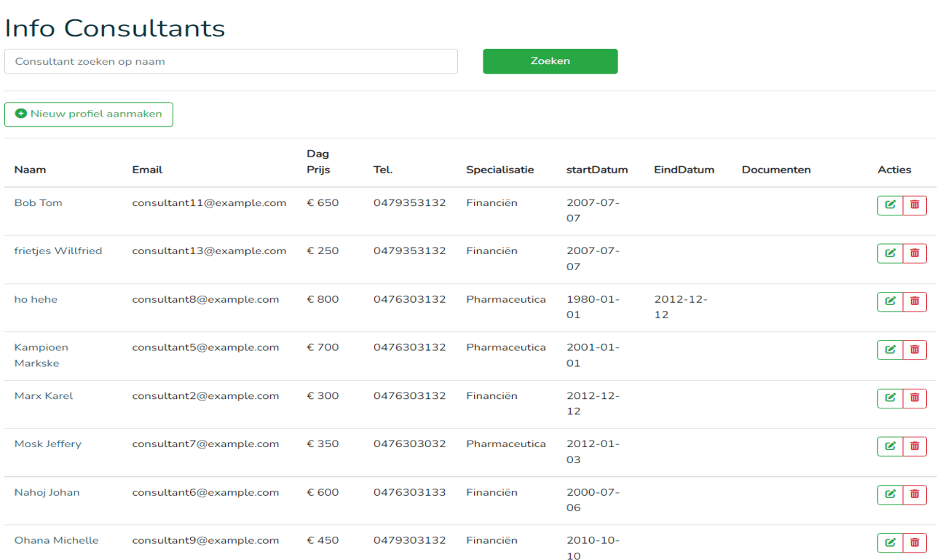Click the Dag Prijs column header
Screen dimensions: 940x560
coord(317,162)
